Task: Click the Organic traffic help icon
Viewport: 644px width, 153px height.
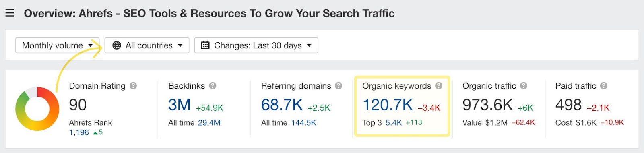Action: (523, 86)
